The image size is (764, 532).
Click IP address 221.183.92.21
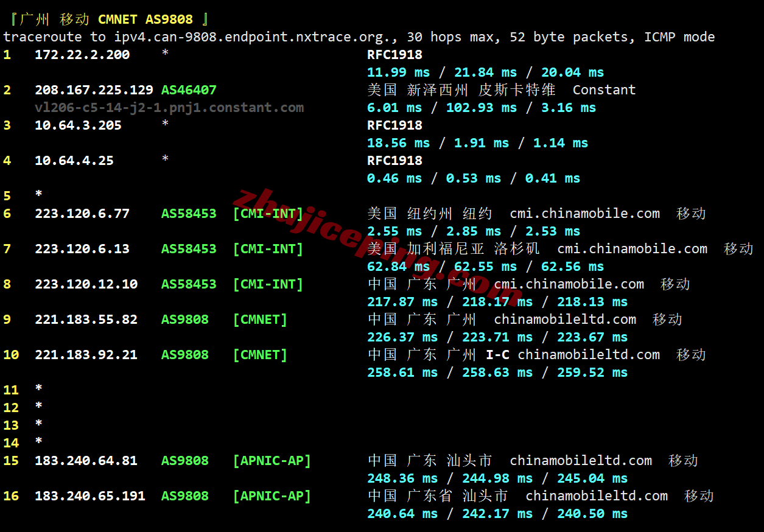(x=86, y=355)
